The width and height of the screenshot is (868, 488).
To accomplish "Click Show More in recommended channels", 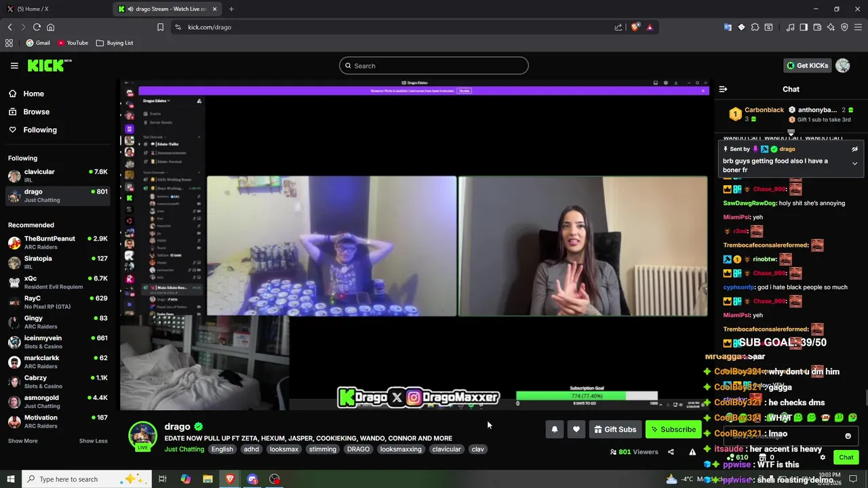I will pyautogui.click(x=22, y=441).
